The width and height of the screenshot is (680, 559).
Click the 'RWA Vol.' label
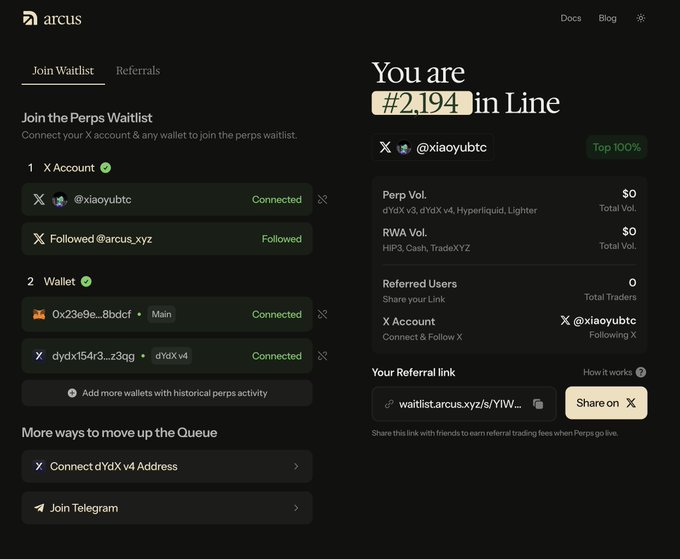(405, 233)
